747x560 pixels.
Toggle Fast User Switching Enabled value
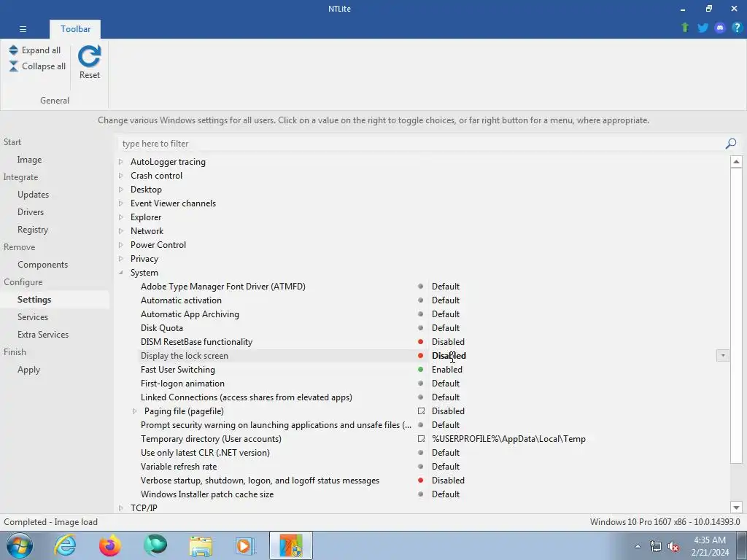[x=447, y=370]
